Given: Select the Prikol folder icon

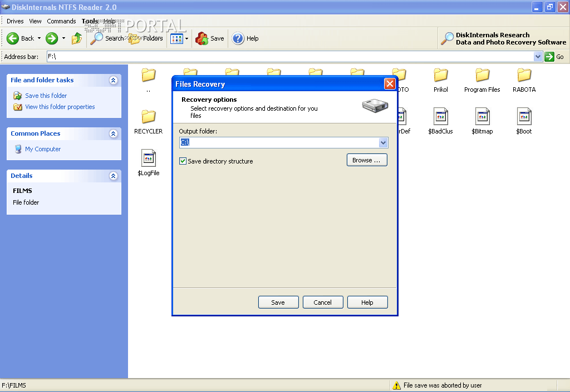Looking at the screenshot, I should 441,75.
